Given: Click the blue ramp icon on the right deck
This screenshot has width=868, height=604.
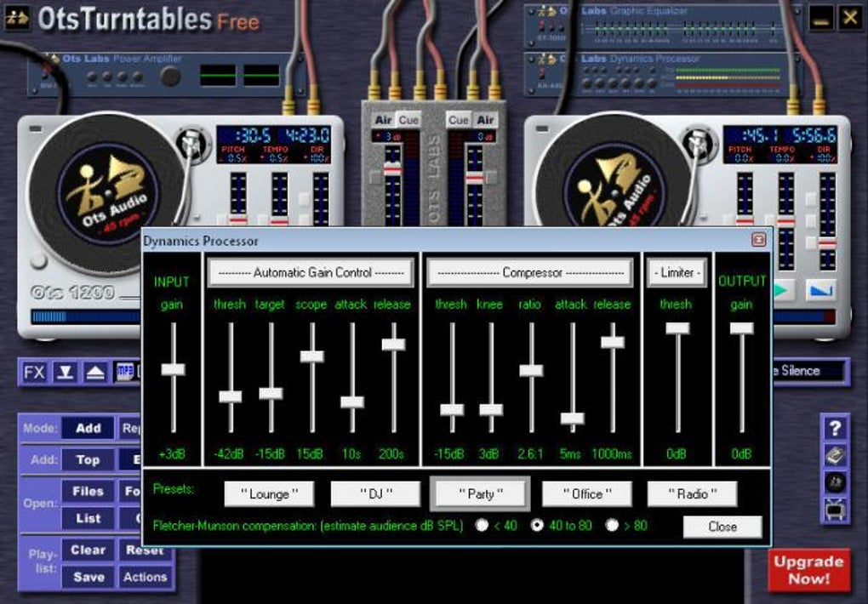Looking at the screenshot, I should 821,290.
